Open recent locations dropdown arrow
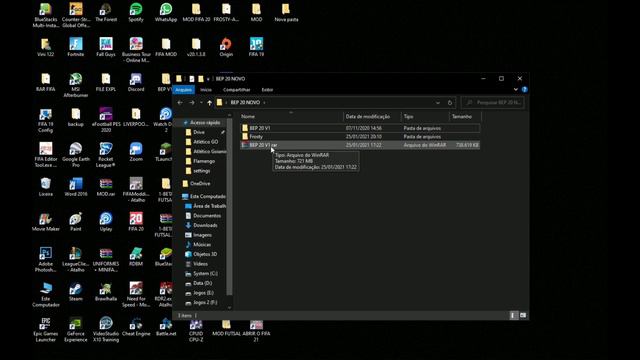This screenshot has width=640, height=360. pos(201,102)
